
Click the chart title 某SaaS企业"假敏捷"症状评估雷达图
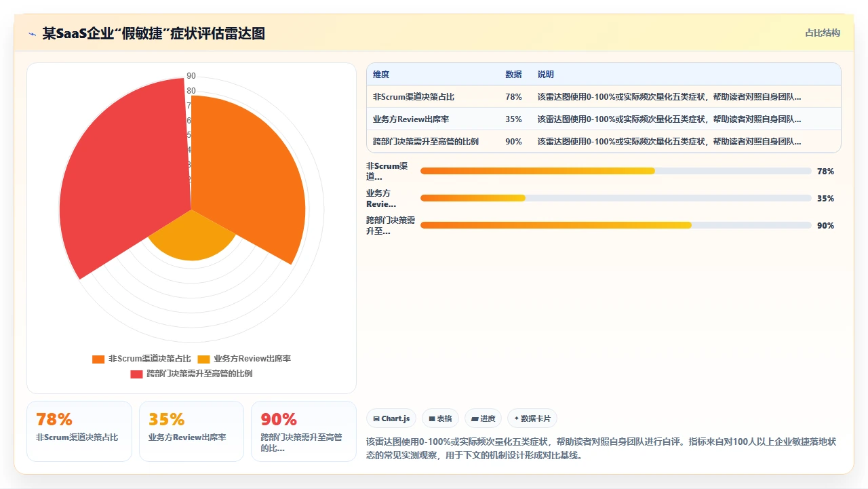click(153, 33)
